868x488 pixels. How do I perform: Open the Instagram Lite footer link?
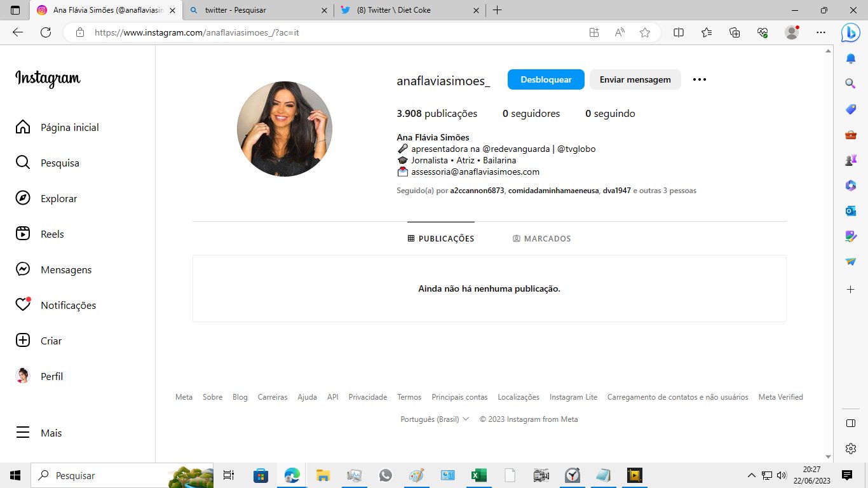[573, 397]
